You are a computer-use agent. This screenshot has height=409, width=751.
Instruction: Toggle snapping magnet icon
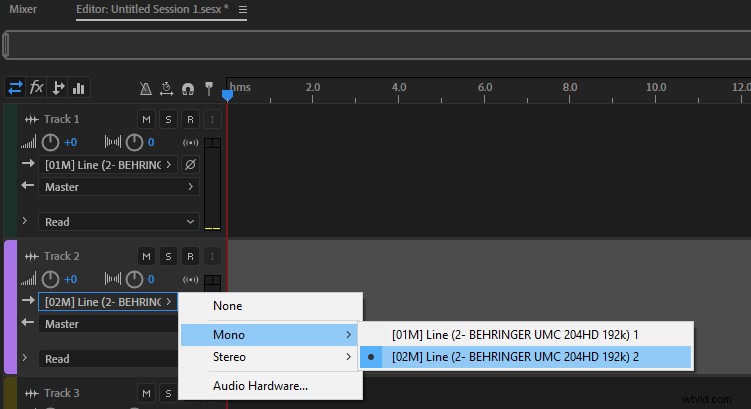pyautogui.click(x=188, y=89)
